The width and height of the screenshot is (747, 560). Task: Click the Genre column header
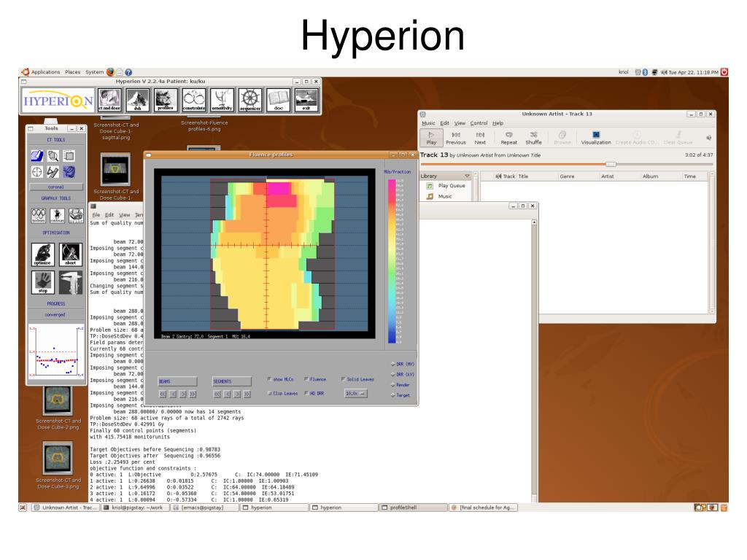pos(567,176)
